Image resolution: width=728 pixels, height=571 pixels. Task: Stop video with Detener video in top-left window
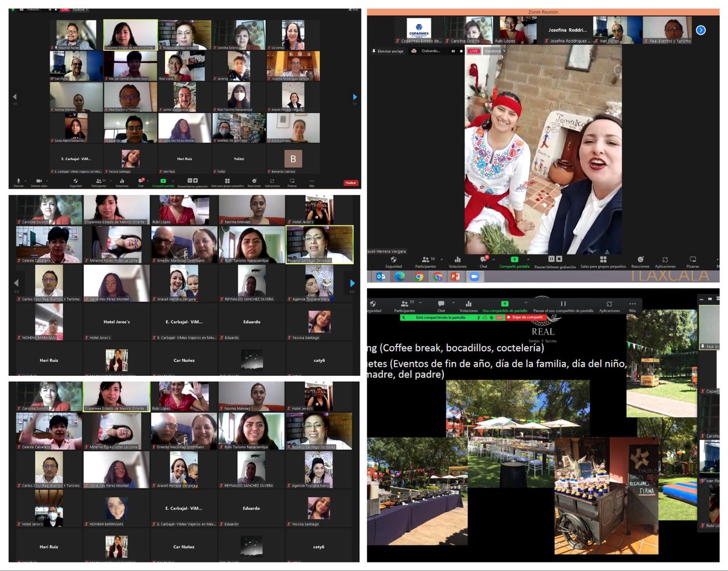(x=39, y=182)
